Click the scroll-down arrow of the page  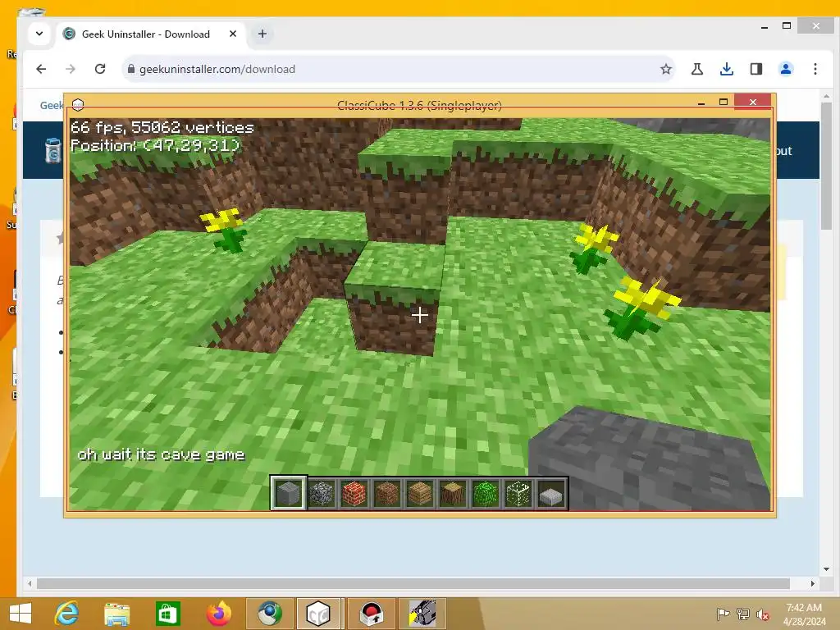826,569
